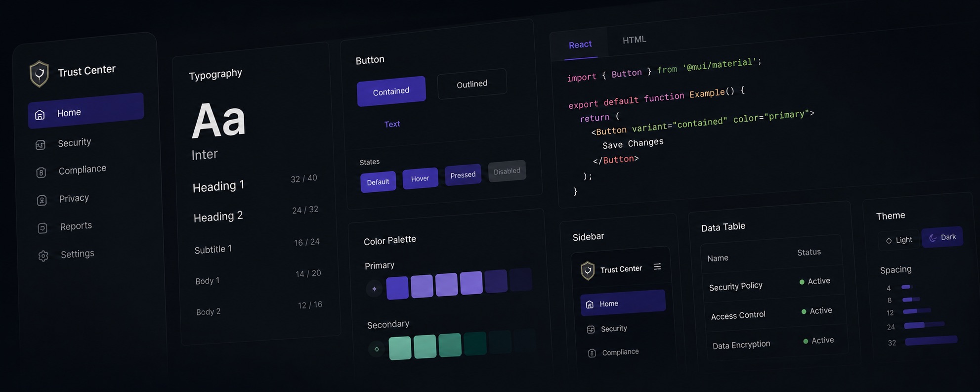Select Security label in Sidebar preview
Image resolution: width=980 pixels, height=392 pixels.
pos(614,329)
